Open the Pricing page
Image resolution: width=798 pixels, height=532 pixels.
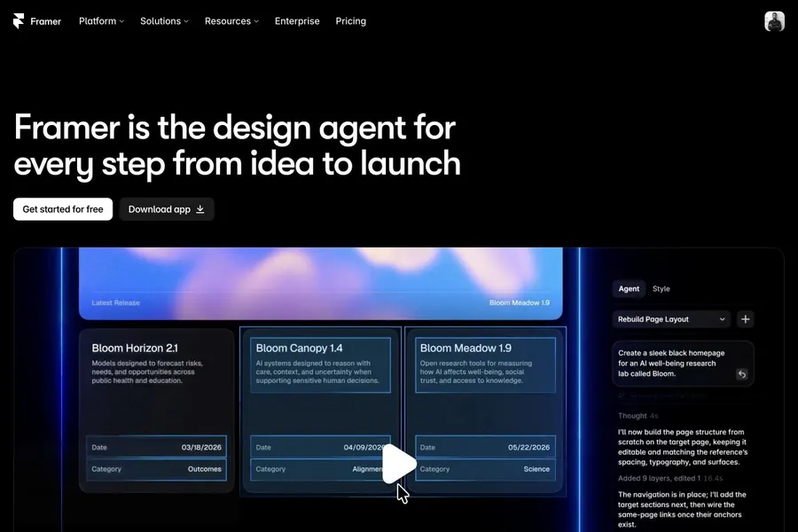click(350, 21)
